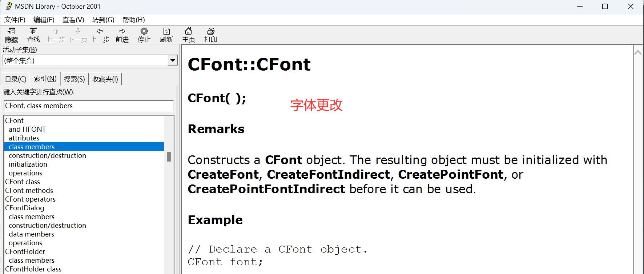
Task: Open the active subset (整个集合) dropdown
Action: (x=173, y=60)
